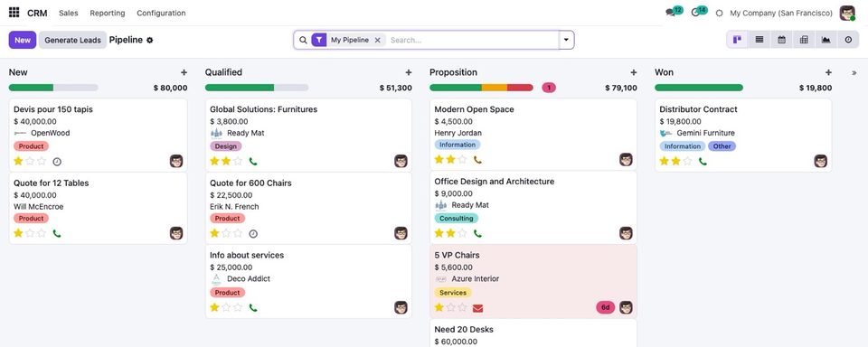Click phone icon on Office Design and Architecture
Image resolution: width=868 pixels, height=347 pixels.
coord(477,233)
